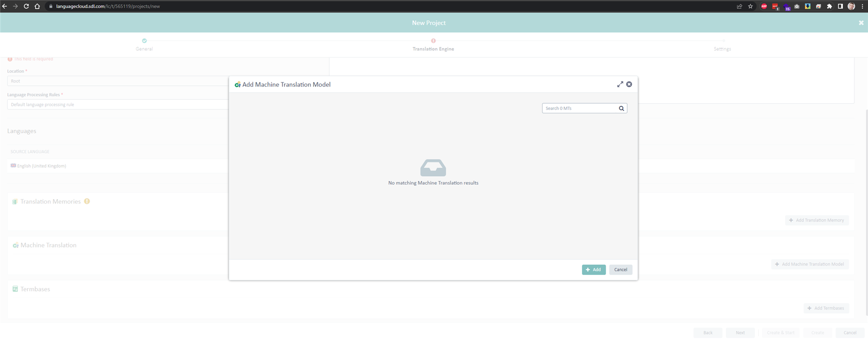Bookmark this page with the star icon
The width and height of the screenshot is (868, 343).
[750, 6]
